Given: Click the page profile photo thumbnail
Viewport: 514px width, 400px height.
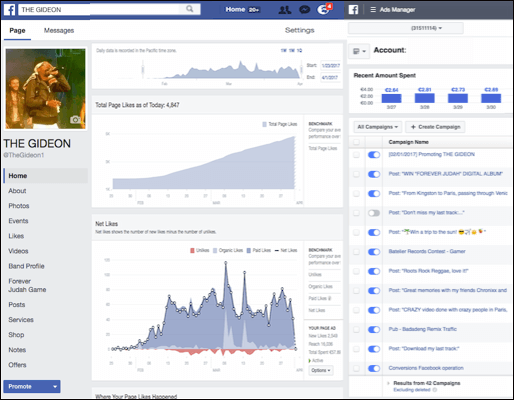Looking at the screenshot, I should 45,89.
